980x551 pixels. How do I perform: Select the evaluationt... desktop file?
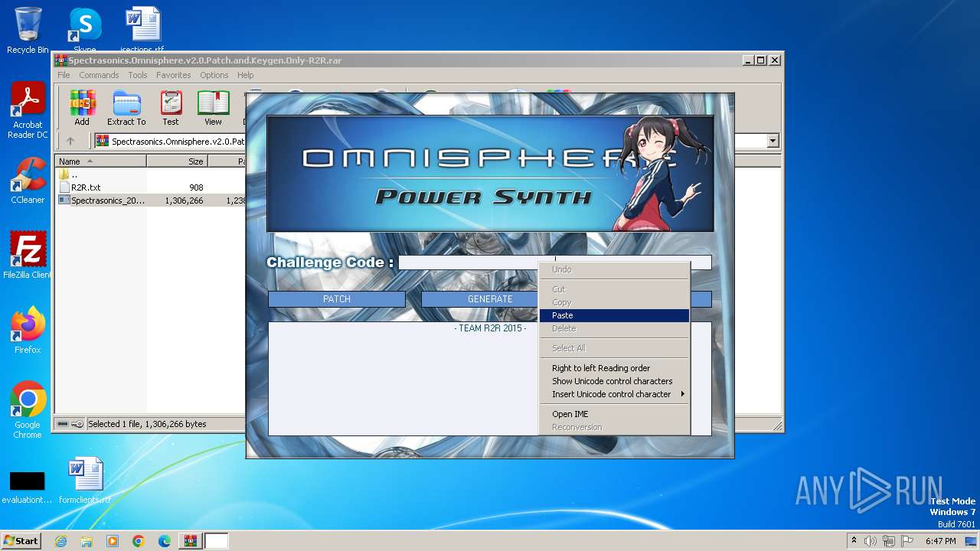click(27, 486)
